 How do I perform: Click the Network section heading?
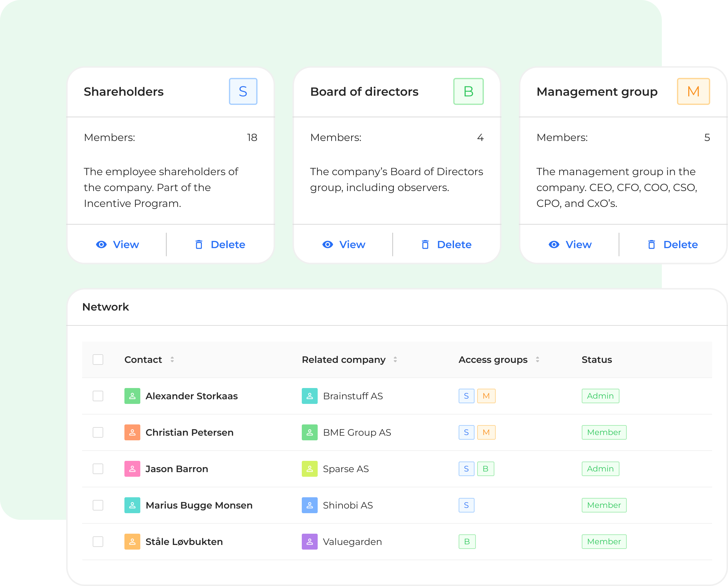[105, 307]
